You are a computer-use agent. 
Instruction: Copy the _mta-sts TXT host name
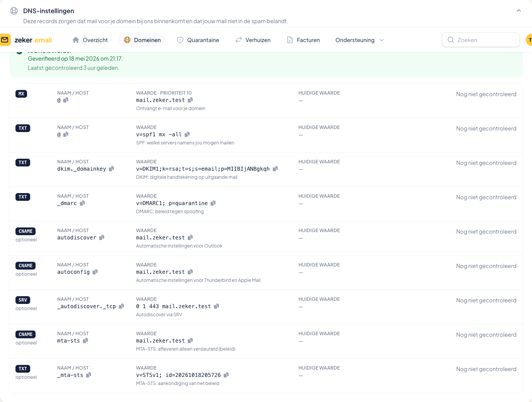click(89, 375)
